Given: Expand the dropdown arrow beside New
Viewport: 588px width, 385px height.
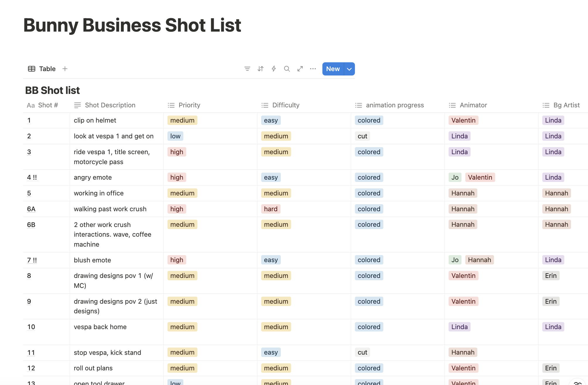Looking at the screenshot, I should click(x=349, y=69).
